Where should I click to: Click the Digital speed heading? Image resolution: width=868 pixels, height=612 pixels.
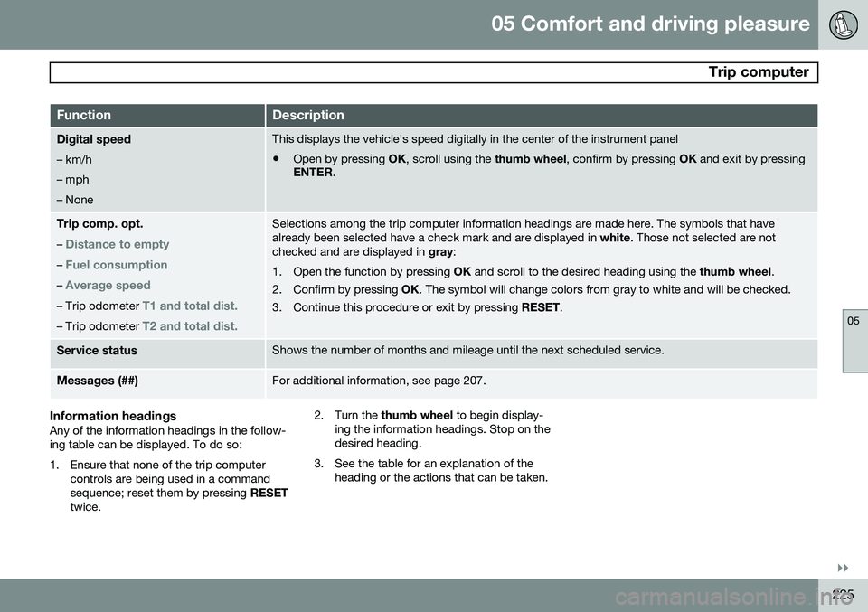pos(93,139)
